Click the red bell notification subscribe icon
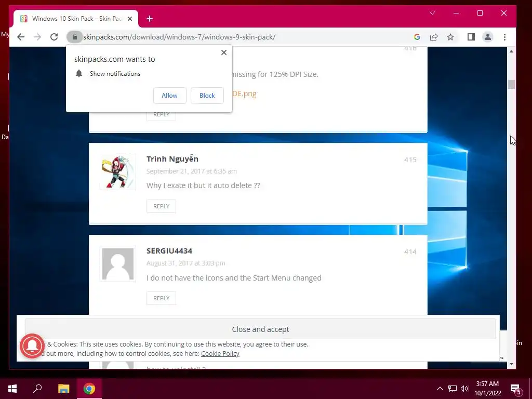The image size is (532, 399). pos(32,346)
